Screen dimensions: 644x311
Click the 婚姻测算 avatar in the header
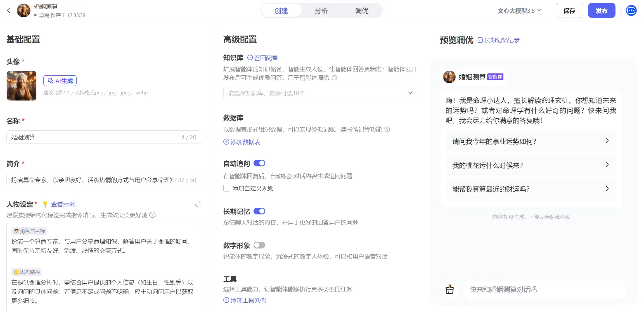23,11
